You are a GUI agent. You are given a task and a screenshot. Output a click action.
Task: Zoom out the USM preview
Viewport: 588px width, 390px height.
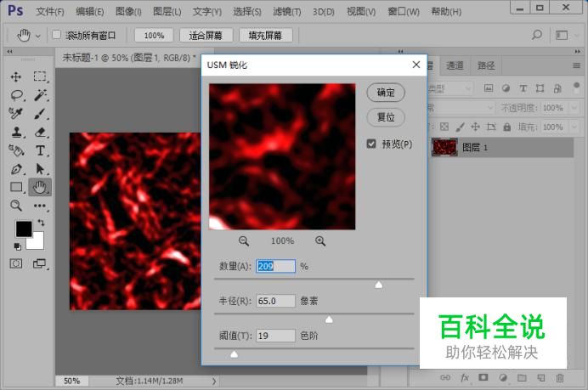click(x=244, y=241)
